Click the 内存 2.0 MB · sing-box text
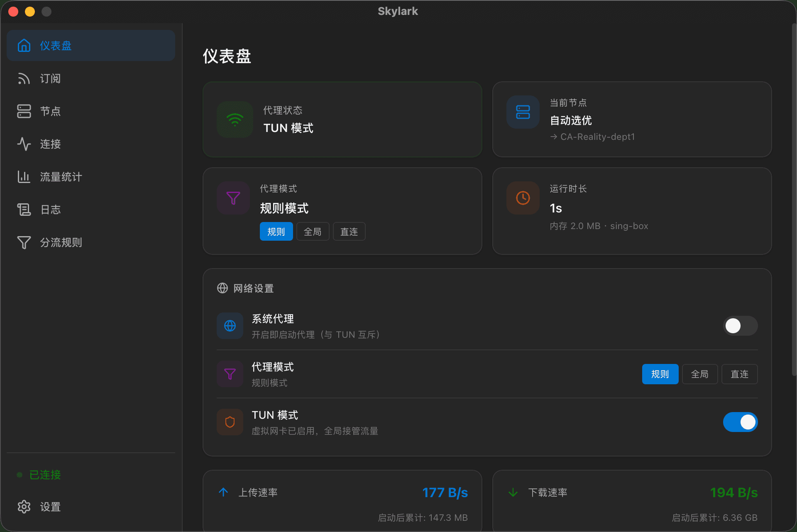Image resolution: width=797 pixels, height=532 pixels. [x=599, y=226]
